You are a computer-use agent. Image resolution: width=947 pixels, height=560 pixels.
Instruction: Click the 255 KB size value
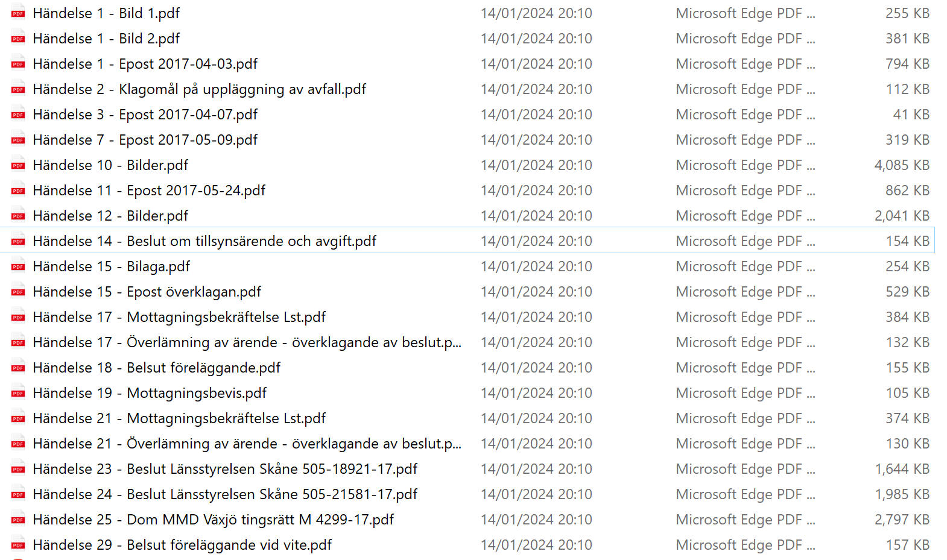[x=908, y=13]
